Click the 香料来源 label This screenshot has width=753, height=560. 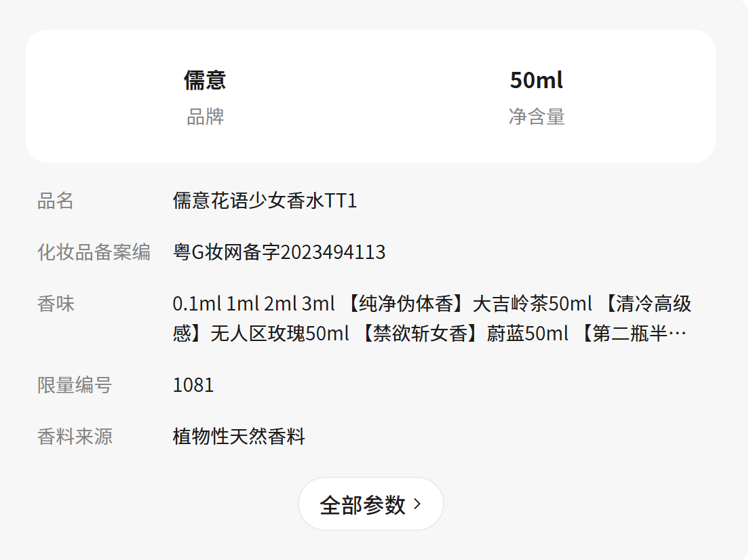[75, 437]
